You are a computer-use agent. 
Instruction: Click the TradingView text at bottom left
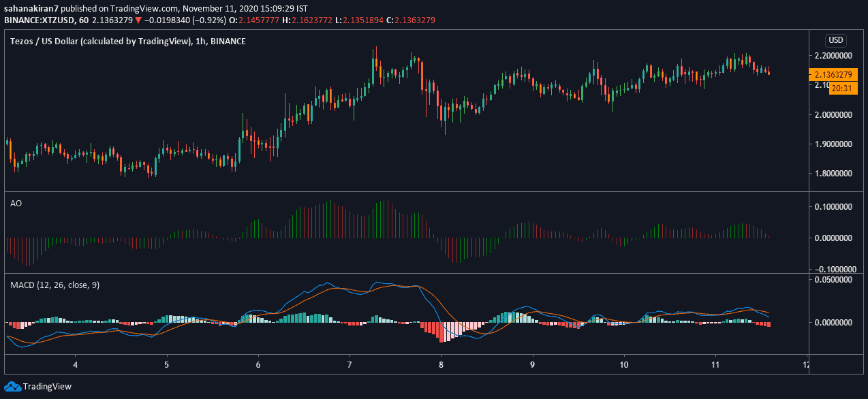click(x=47, y=387)
